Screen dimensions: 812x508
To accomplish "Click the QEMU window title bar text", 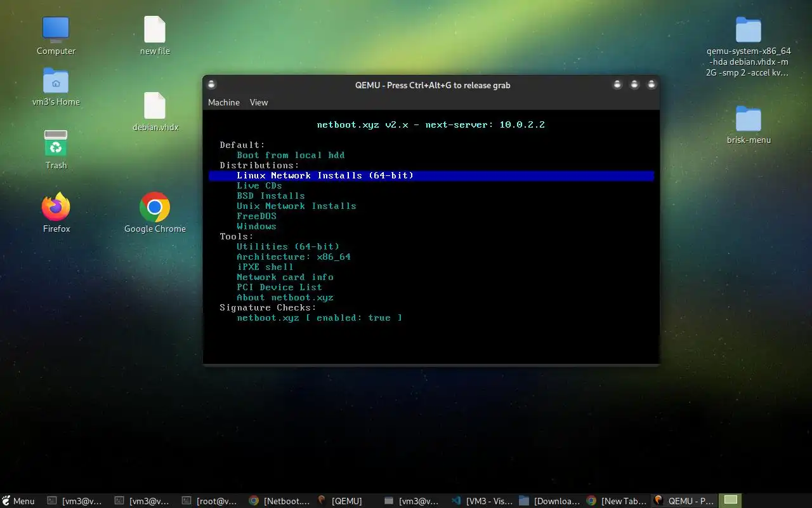I will pos(433,85).
